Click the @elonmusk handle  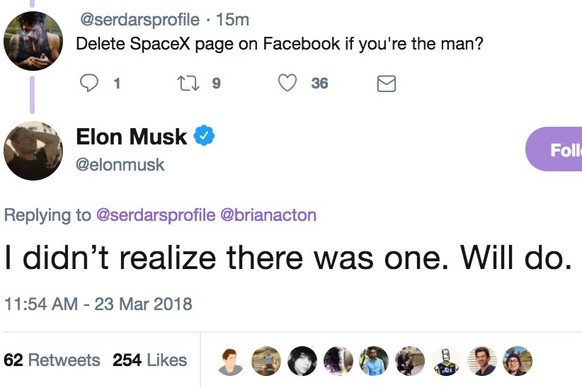click(x=120, y=164)
